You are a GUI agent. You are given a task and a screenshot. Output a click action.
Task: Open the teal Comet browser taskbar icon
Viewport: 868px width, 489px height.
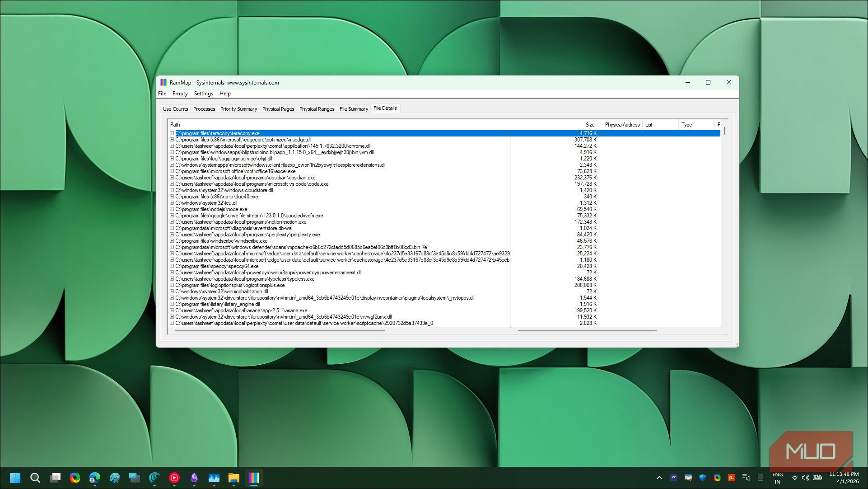pos(154,478)
